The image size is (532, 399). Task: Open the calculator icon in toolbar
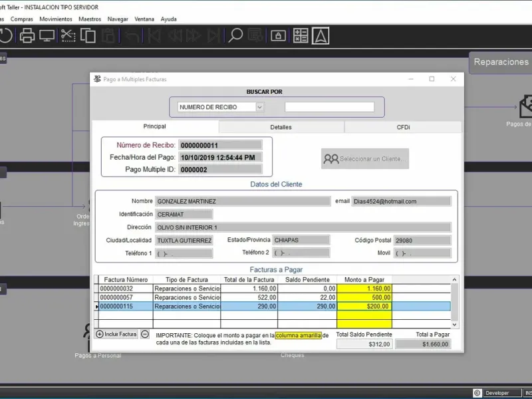pos(301,36)
